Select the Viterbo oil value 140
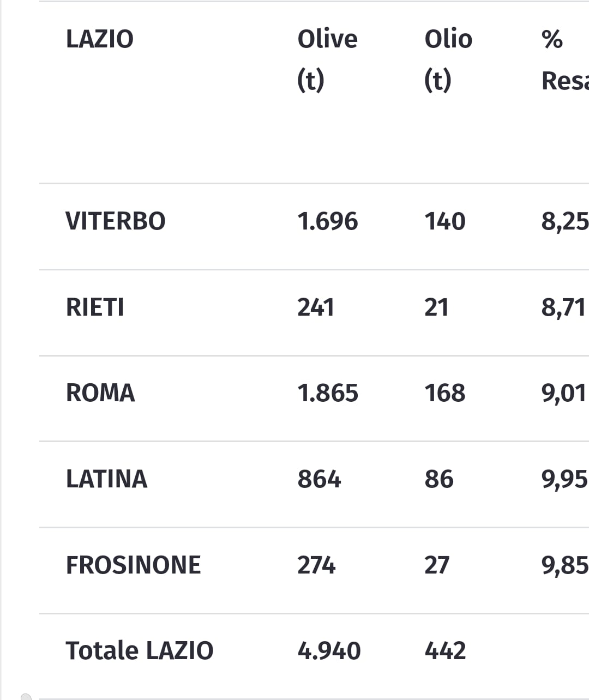Image resolution: width=589 pixels, height=700 pixels. [x=445, y=221]
